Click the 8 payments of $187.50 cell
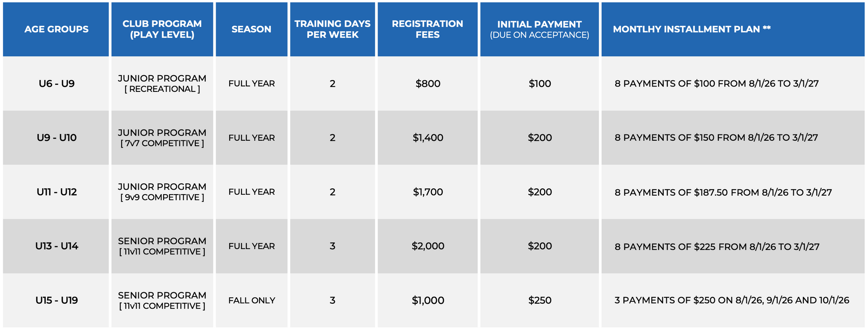 (733, 192)
